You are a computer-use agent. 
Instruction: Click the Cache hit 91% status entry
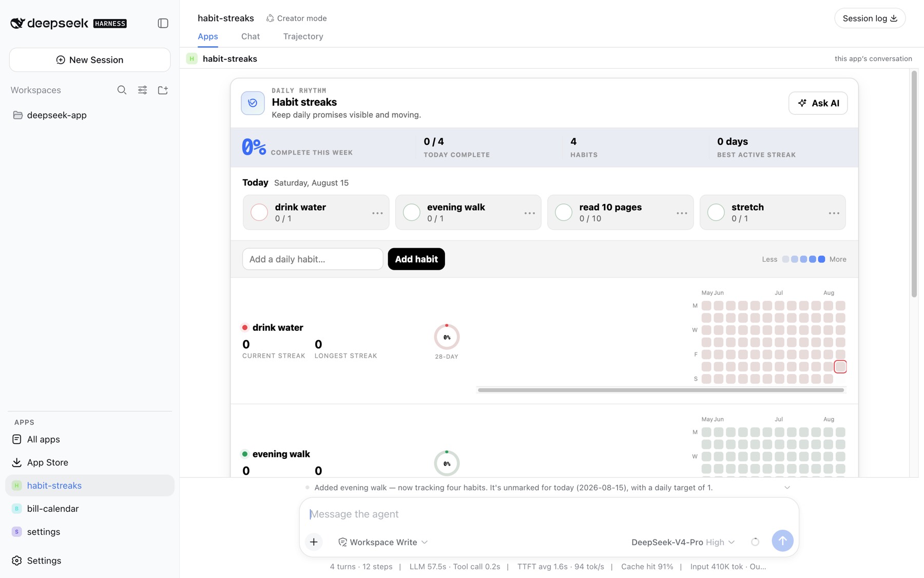[x=647, y=567]
